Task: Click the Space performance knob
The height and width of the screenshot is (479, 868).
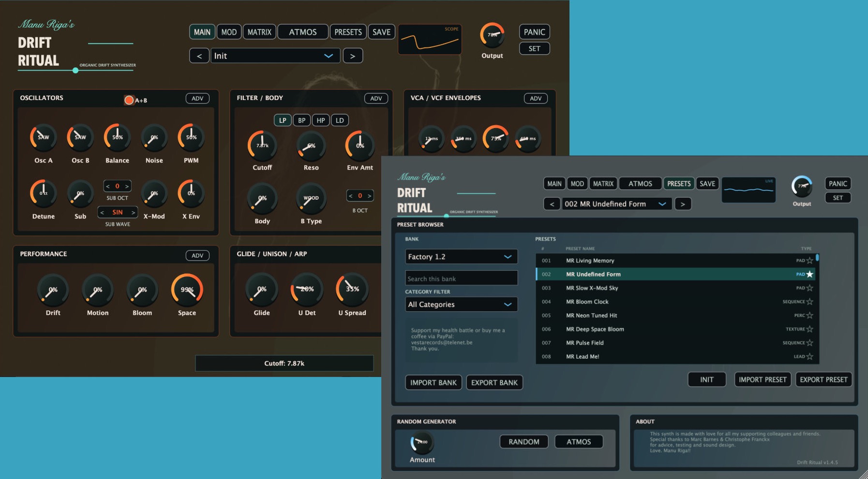Action: (187, 290)
